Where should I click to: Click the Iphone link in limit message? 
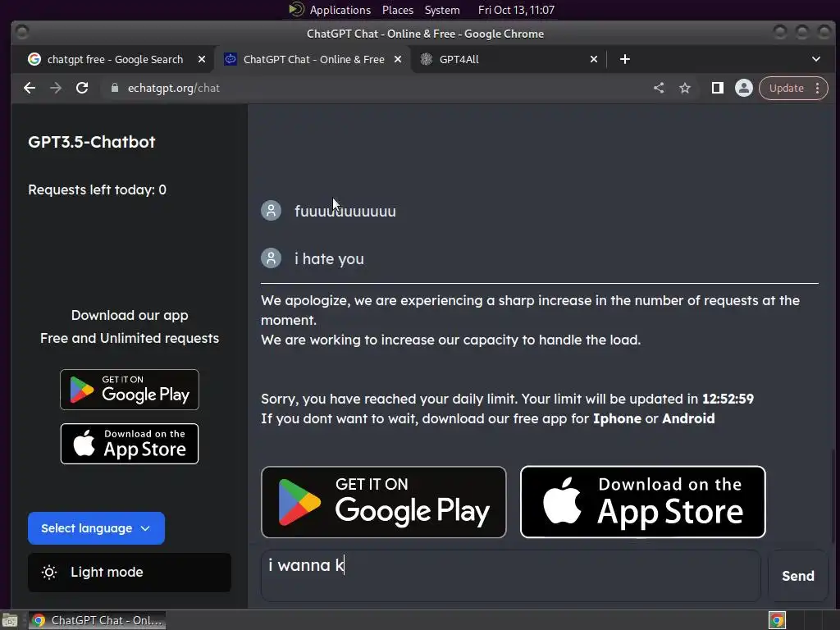pyautogui.click(x=617, y=418)
